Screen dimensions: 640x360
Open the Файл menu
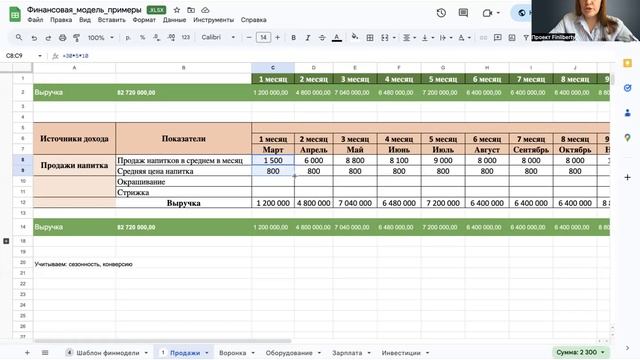coord(35,20)
